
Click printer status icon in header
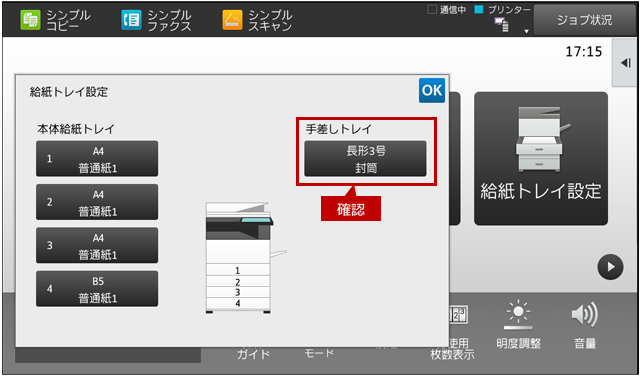point(501,25)
